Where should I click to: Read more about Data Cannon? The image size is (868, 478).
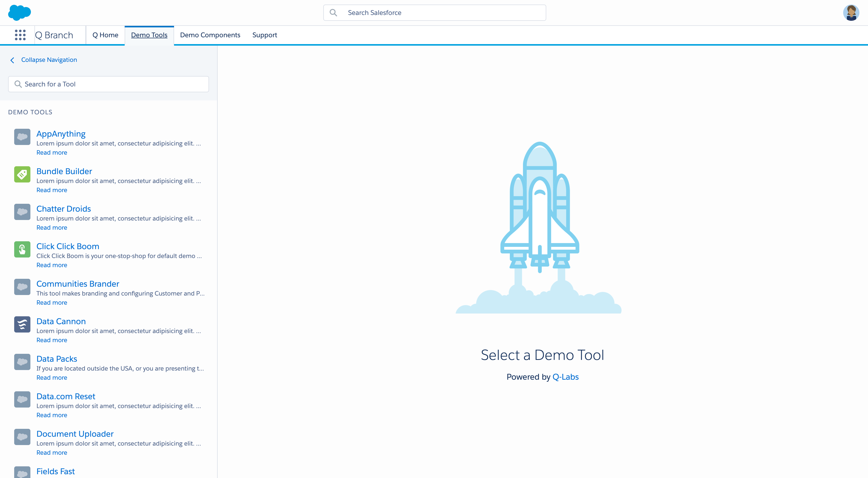tap(52, 340)
